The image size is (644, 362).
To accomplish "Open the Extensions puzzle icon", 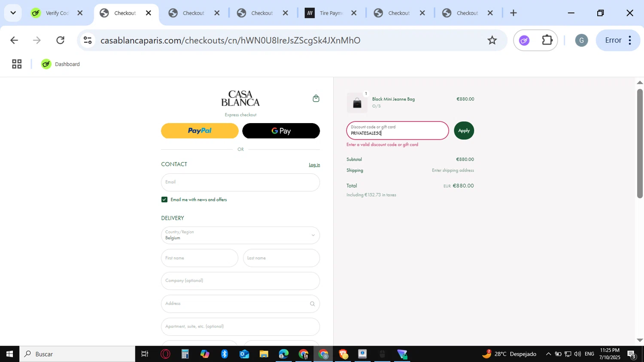I will point(547,40).
